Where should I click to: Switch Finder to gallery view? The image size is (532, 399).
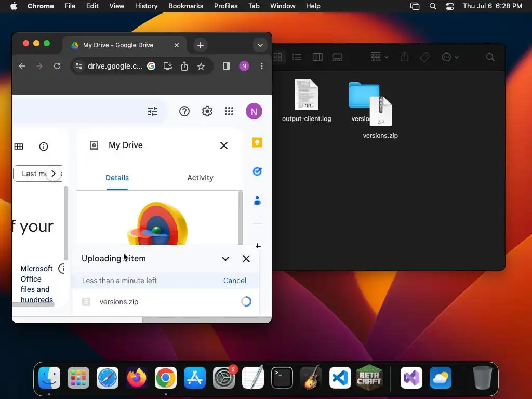click(337, 57)
